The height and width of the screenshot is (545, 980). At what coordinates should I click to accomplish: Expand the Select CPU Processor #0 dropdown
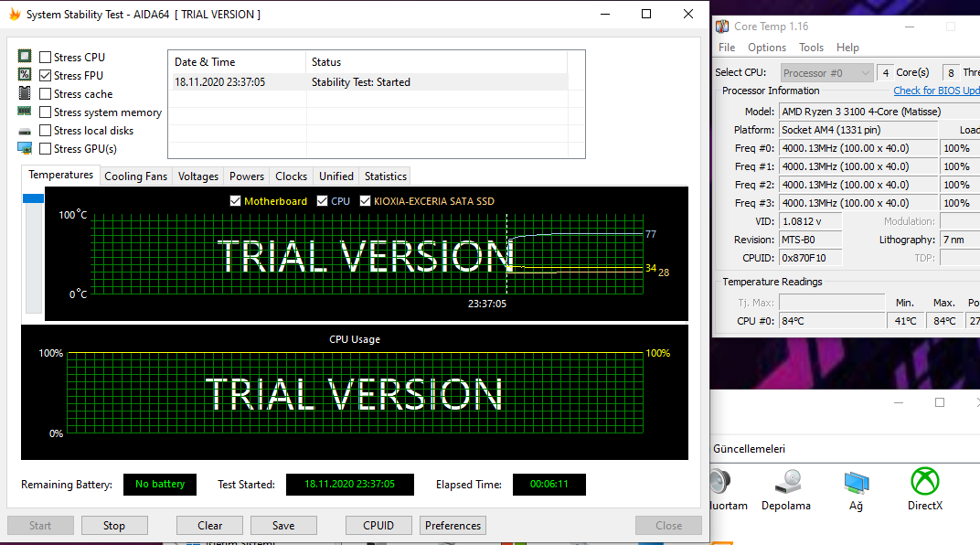[826, 72]
